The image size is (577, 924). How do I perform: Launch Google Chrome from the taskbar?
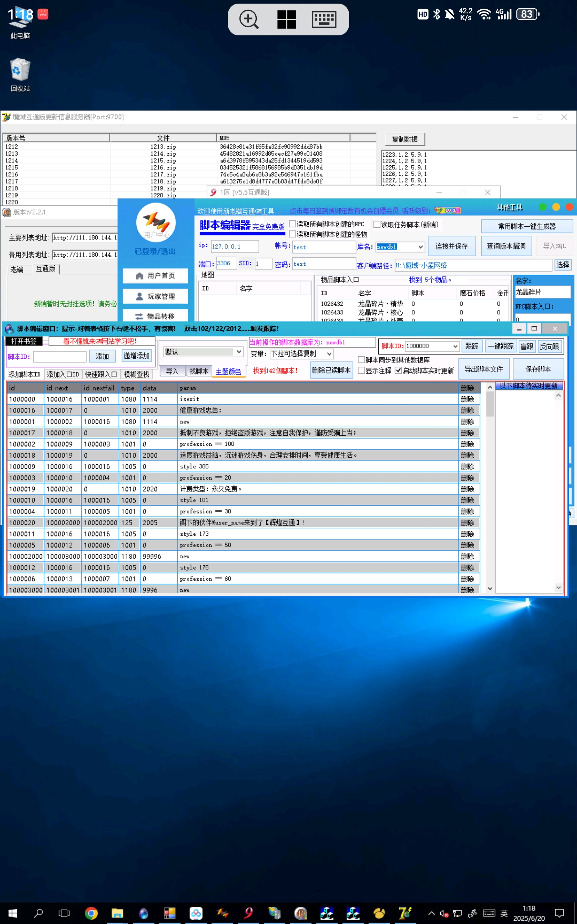coord(91,913)
